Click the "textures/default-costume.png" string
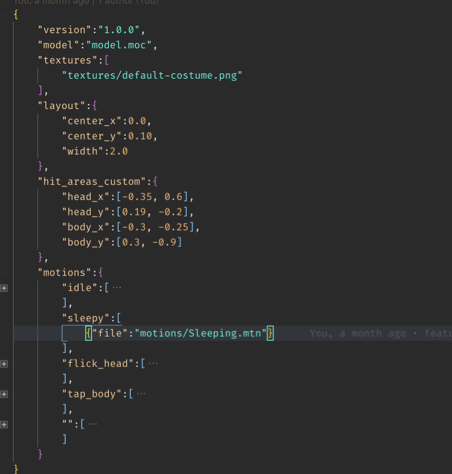Viewport: 452px width, 474px height. 152,76
